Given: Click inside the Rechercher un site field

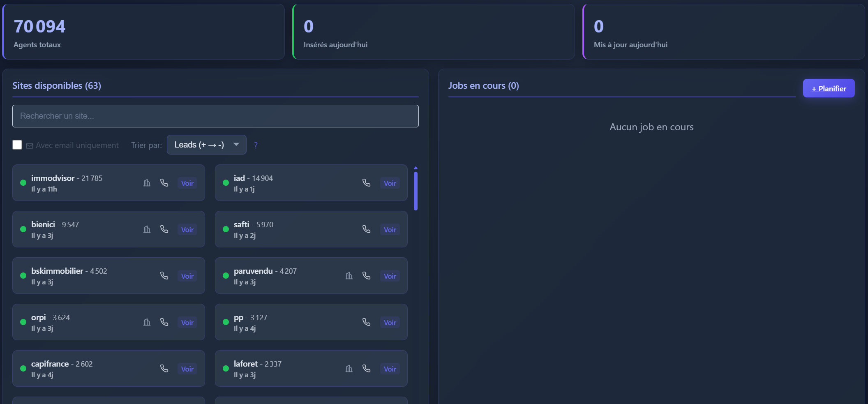Looking at the screenshot, I should [x=215, y=116].
